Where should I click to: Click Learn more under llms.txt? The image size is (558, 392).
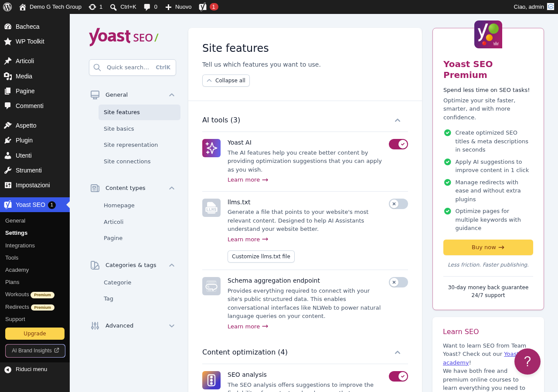(x=248, y=240)
